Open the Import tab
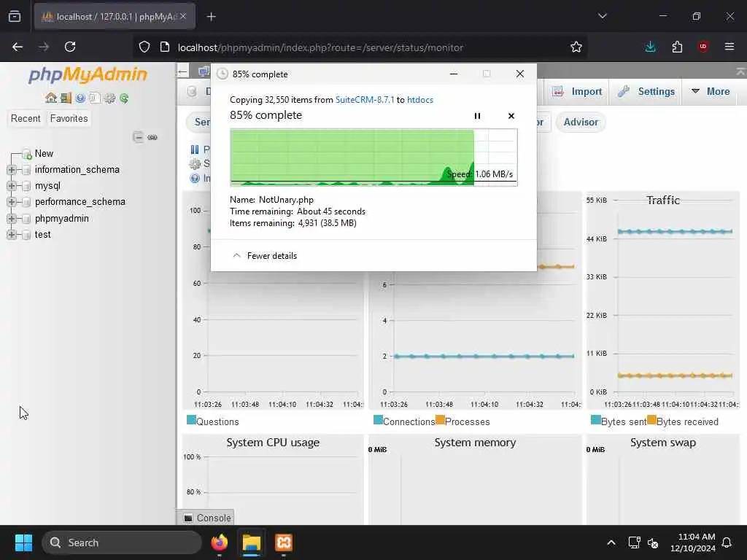The width and height of the screenshot is (747, 560). [578, 91]
